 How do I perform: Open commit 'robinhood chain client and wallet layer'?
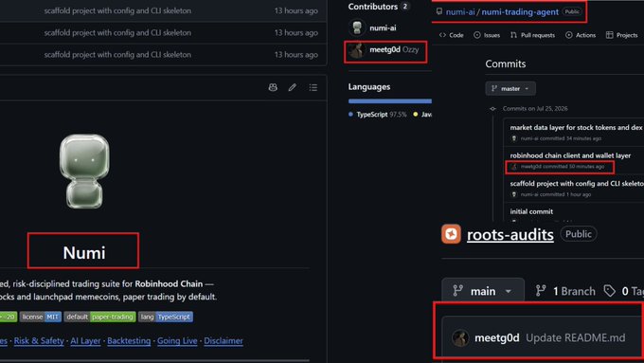click(570, 155)
